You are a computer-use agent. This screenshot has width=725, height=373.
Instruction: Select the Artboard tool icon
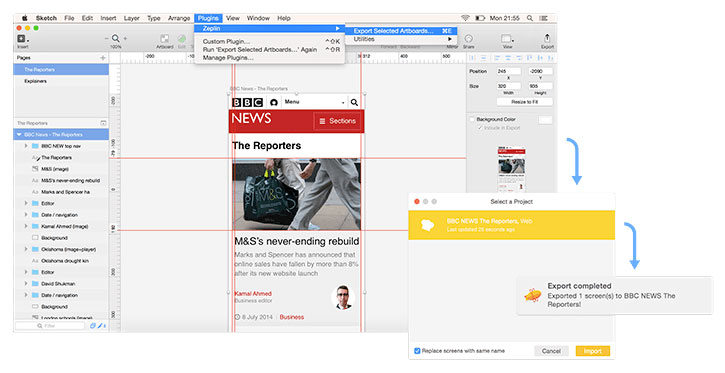pyautogui.click(x=165, y=38)
